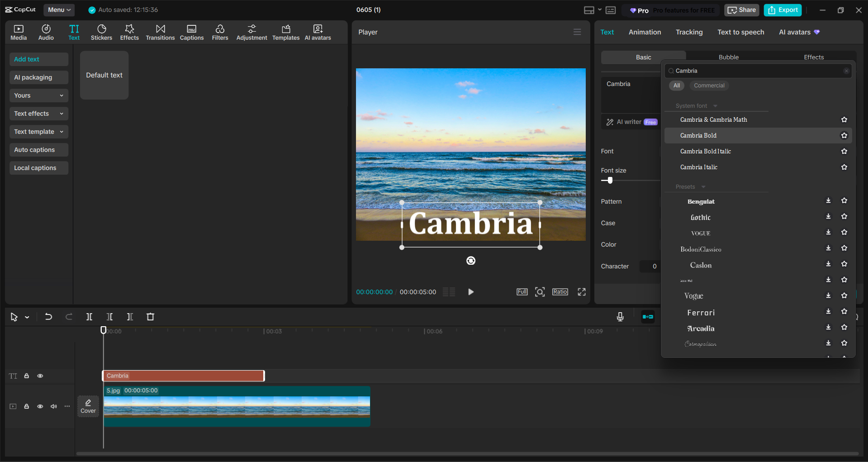Viewport: 868px width, 462px height.
Task: Open the Media panel
Action: [19, 32]
